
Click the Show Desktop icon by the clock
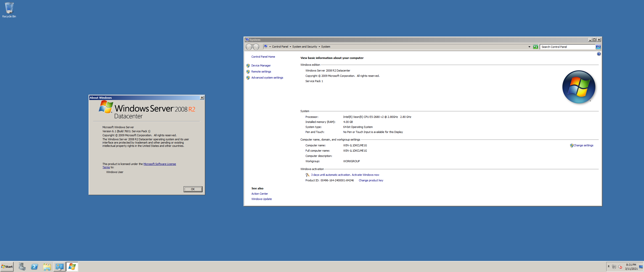pyautogui.click(x=641, y=267)
